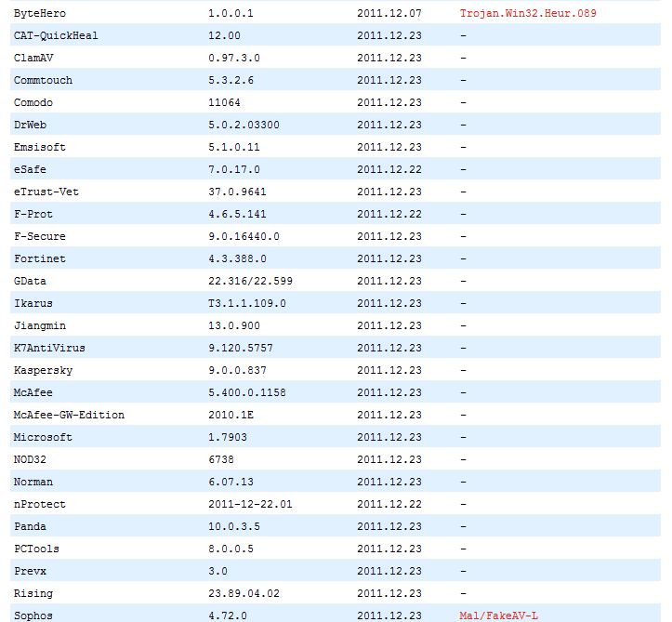The width and height of the screenshot is (672, 622).
Task: Click Panda version 10.0.3.5
Action: pyautogui.click(x=234, y=526)
